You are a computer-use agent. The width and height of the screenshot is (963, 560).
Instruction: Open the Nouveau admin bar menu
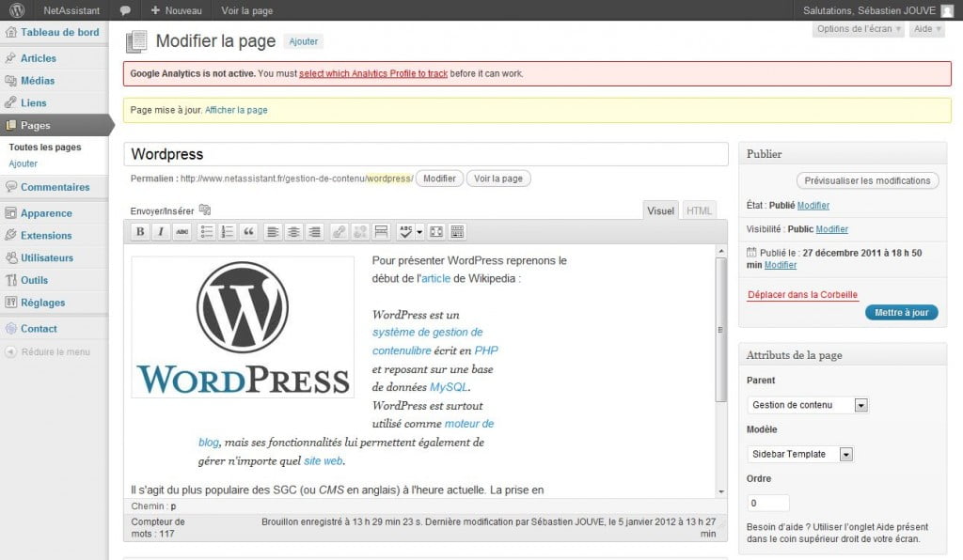[x=176, y=10]
